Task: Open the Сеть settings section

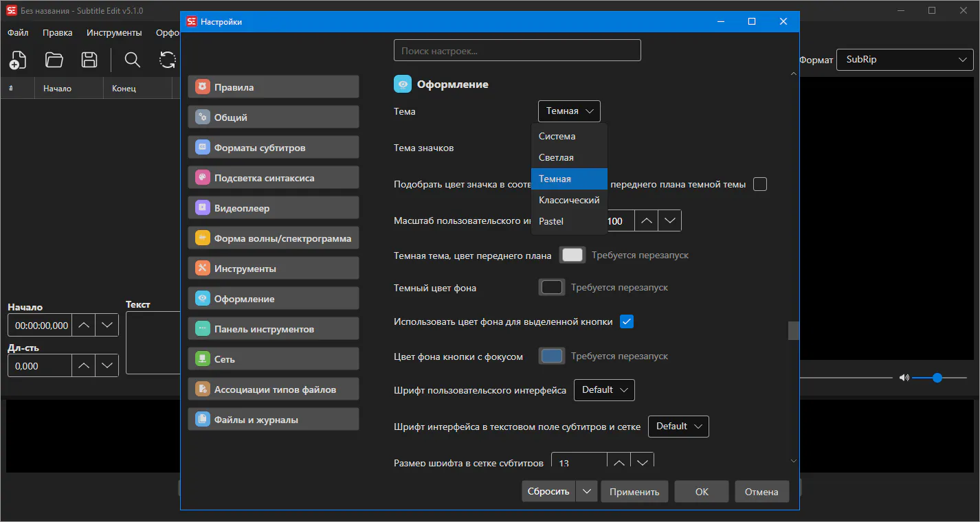Action: pyautogui.click(x=274, y=359)
